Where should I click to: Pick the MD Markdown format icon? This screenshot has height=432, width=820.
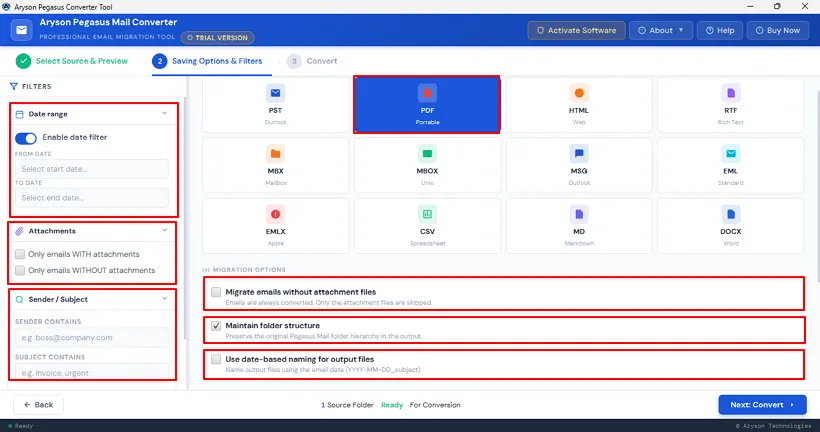coord(579,214)
